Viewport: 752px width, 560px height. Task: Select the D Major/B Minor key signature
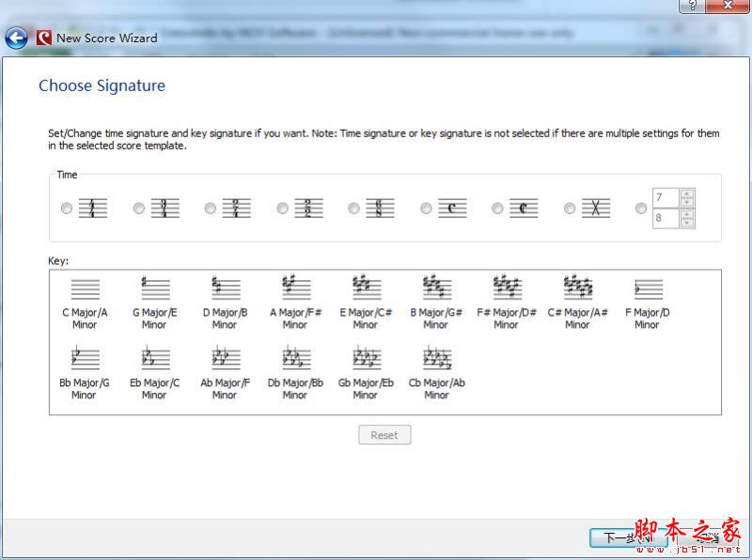[x=225, y=303]
